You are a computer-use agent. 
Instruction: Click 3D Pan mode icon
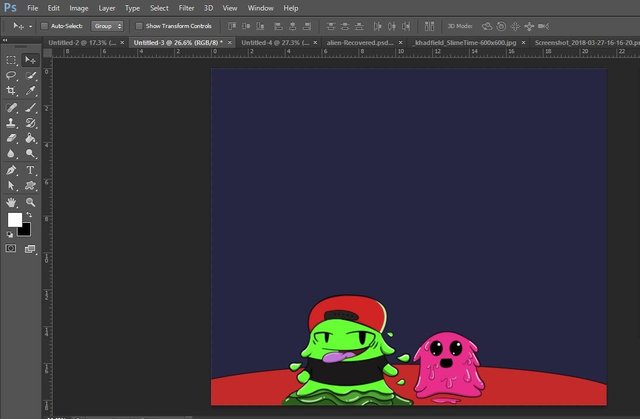(516, 27)
